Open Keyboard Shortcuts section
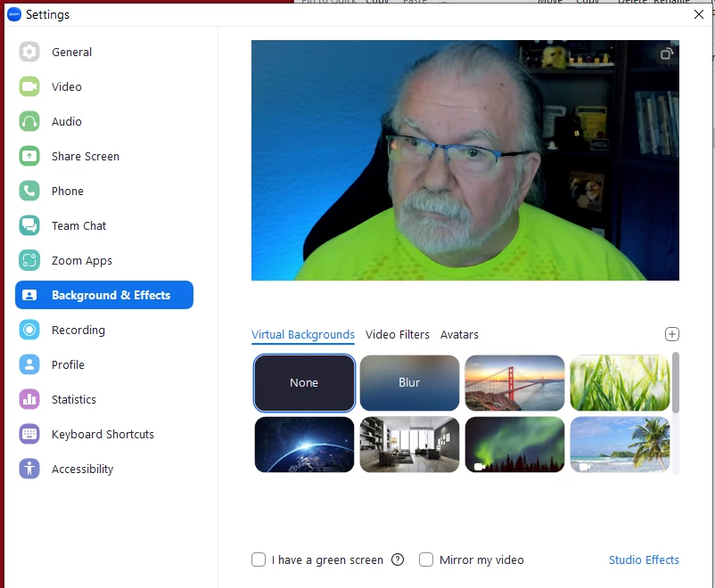The height and width of the screenshot is (588, 715). coord(104,434)
